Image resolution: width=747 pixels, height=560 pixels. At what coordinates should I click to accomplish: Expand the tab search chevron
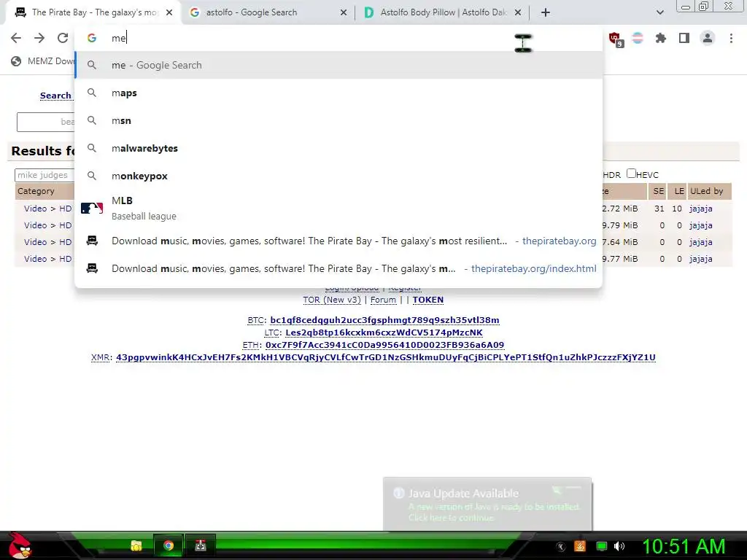tap(659, 12)
